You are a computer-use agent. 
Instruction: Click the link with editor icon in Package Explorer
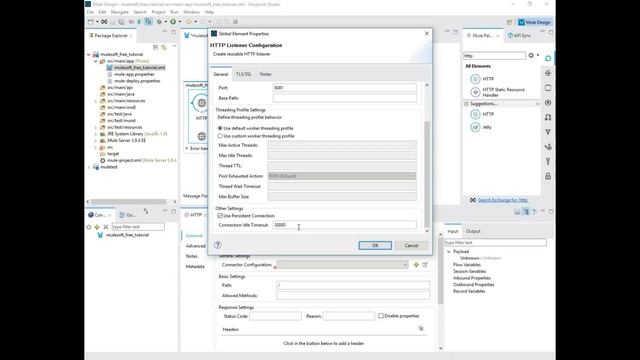pyautogui.click(x=164, y=47)
